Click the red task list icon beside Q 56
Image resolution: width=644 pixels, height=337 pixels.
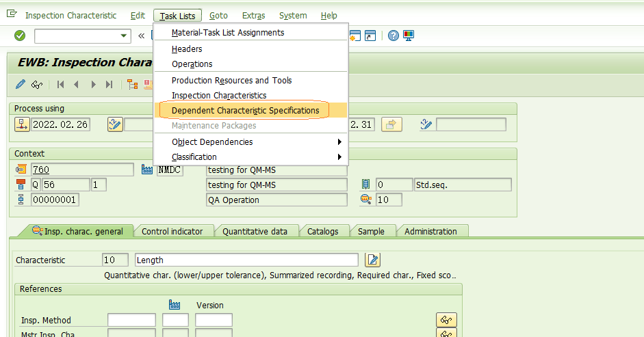pyautogui.click(x=21, y=185)
